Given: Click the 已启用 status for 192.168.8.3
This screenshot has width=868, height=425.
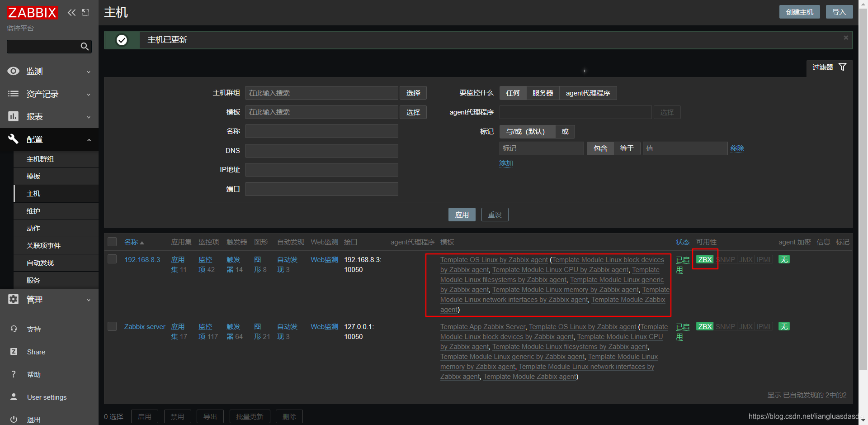Looking at the screenshot, I should coord(682,264).
